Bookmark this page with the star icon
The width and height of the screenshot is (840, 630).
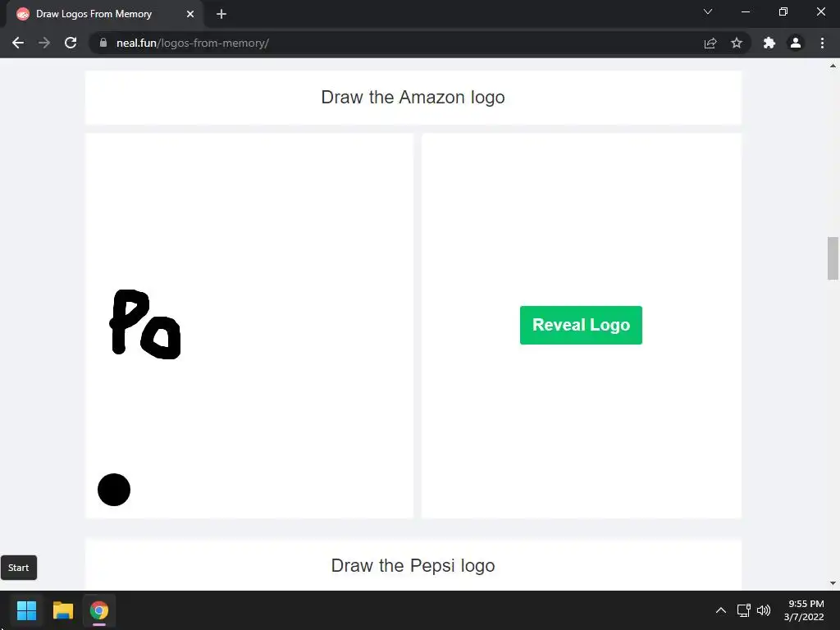tap(737, 43)
